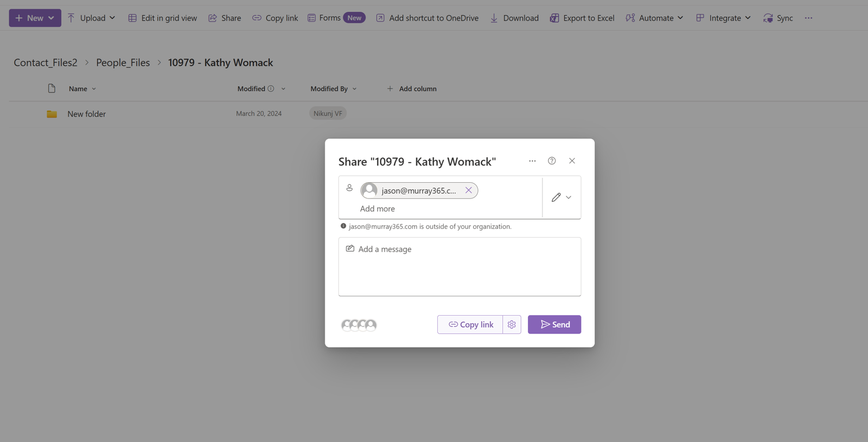The image size is (868, 442).
Task: Navigate to People_Files breadcrumb
Action: (123, 62)
